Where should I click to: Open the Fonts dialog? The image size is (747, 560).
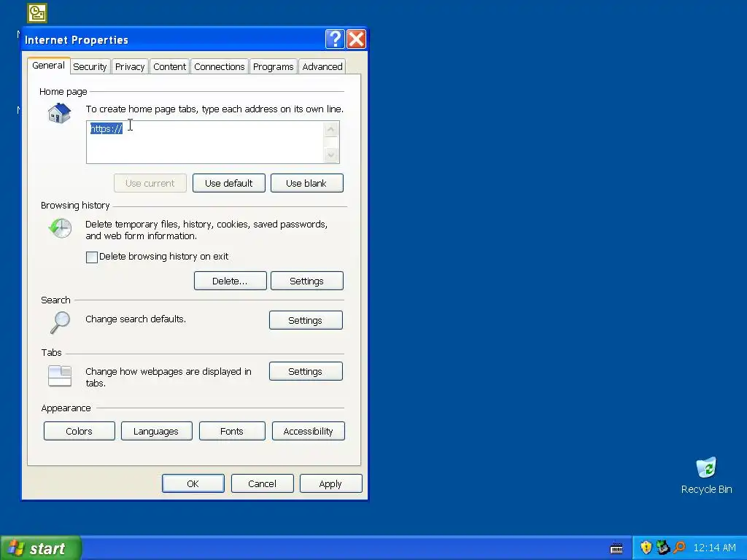232,431
